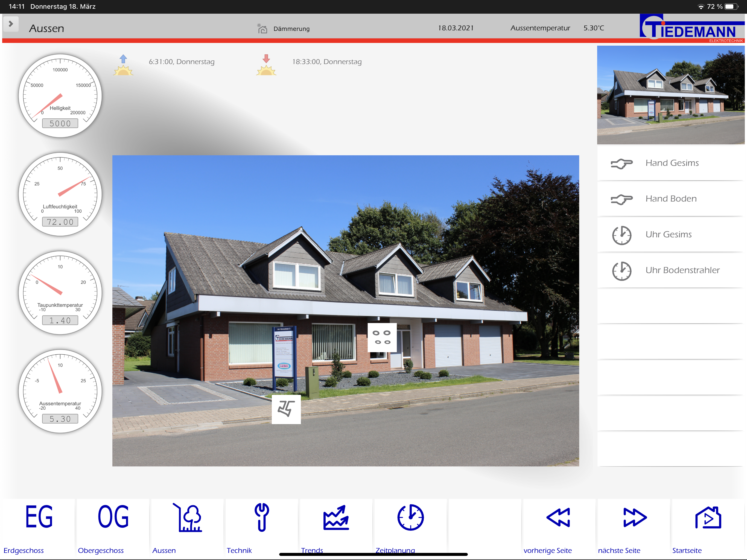
Task: Tap the large house photo
Action: (x=345, y=311)
